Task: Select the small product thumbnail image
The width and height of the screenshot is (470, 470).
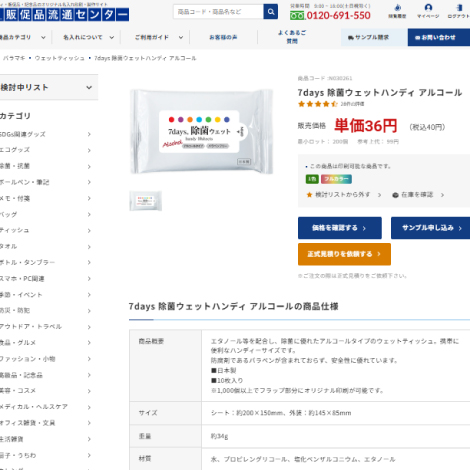Action: tap(146, 201)
